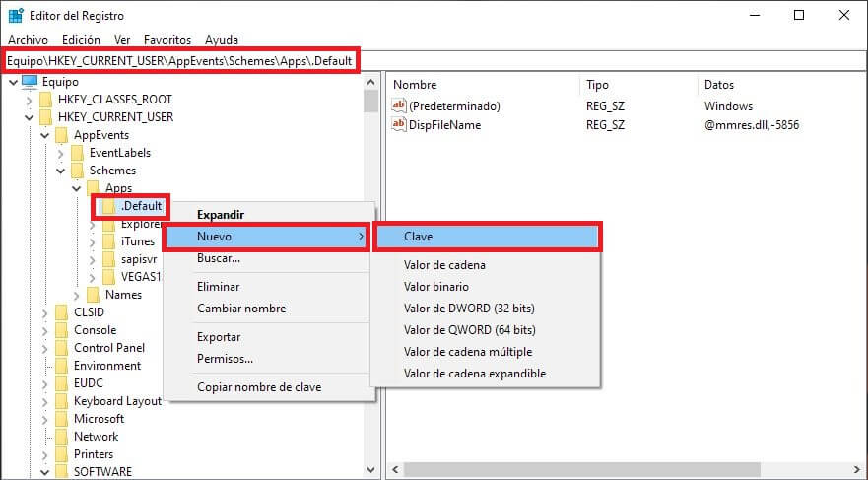Select Valor binario in submenu
Image resolution: width=868 pixels, height=480 pixels.
point(487,287)
